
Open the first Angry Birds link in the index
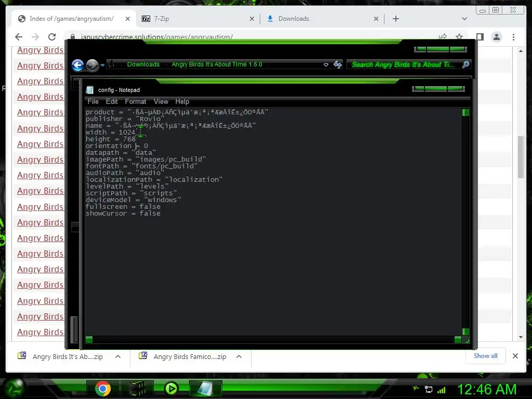pos(41,50)
